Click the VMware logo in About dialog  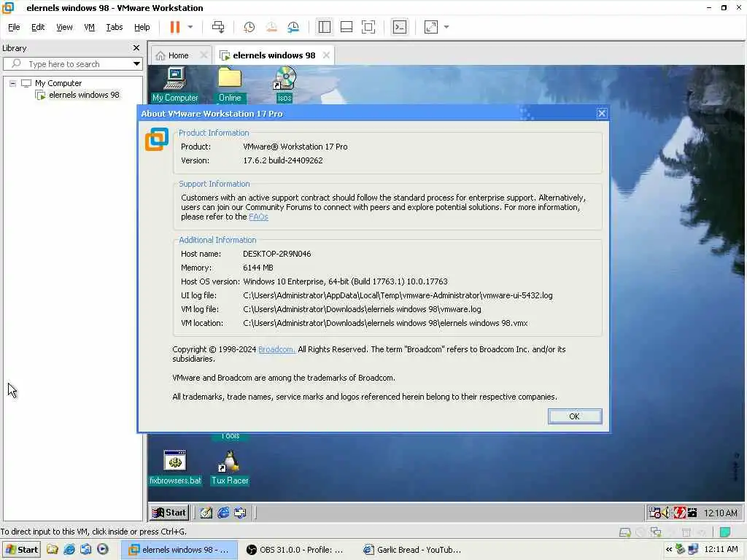coord(157,139)
